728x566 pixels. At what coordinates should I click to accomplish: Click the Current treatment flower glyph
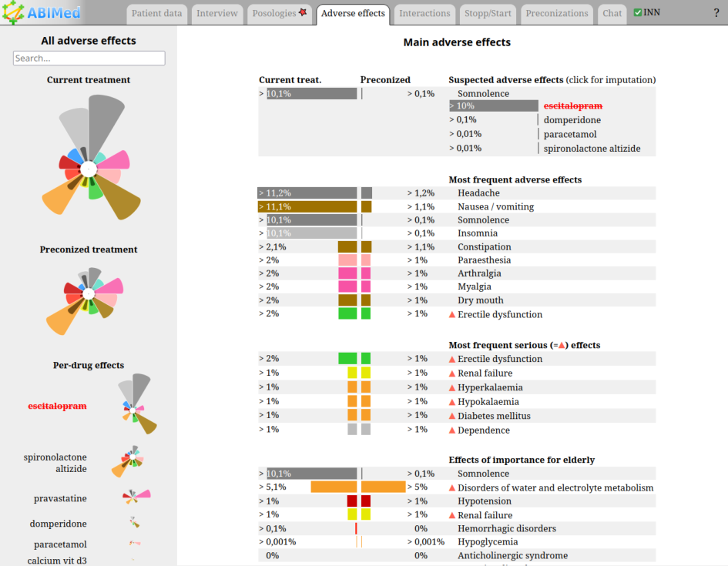coord(91,157)
